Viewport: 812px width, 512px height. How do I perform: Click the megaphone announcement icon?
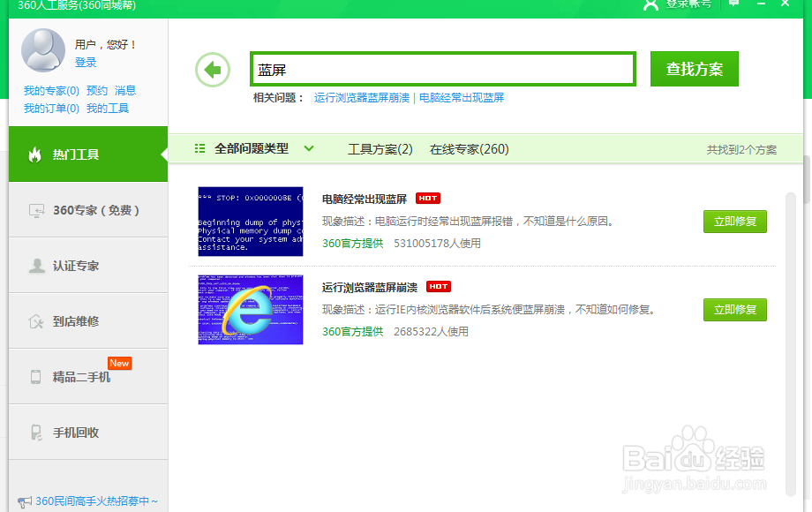tap(25, 501)
